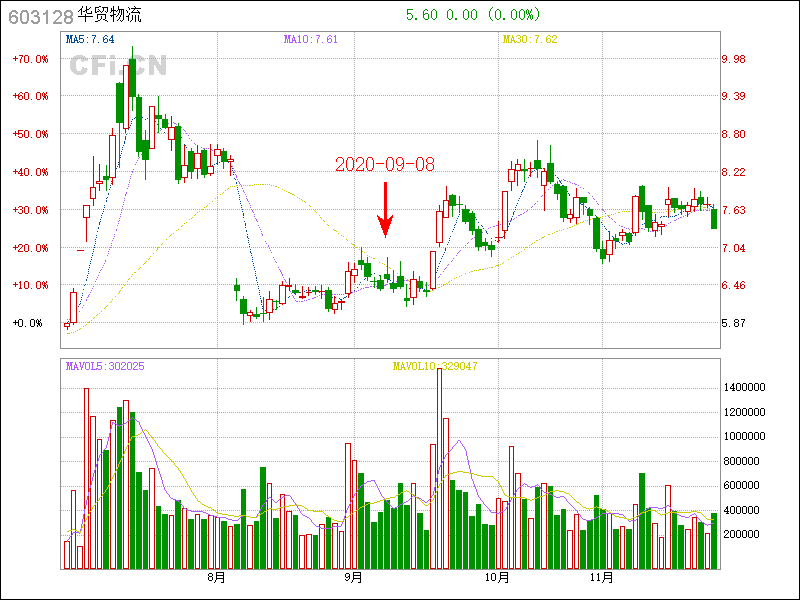
Task: Click the stock name 华贸物流
Action: (x=110, y=15)
